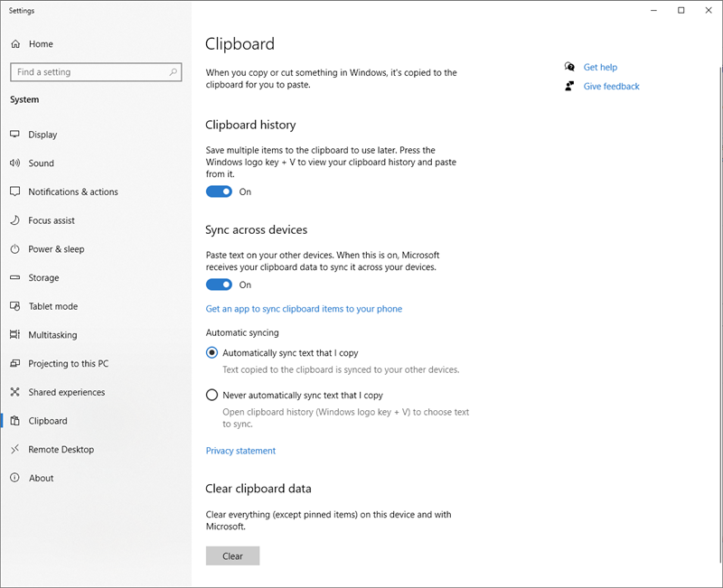Open the About settings page
The height and width of the screenshot is (588, 723).
click(x=42, y=478)
